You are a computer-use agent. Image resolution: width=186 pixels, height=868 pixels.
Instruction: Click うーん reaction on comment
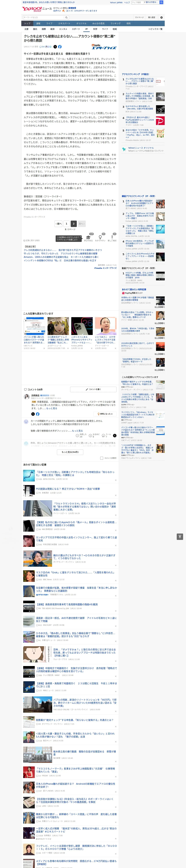107,436
